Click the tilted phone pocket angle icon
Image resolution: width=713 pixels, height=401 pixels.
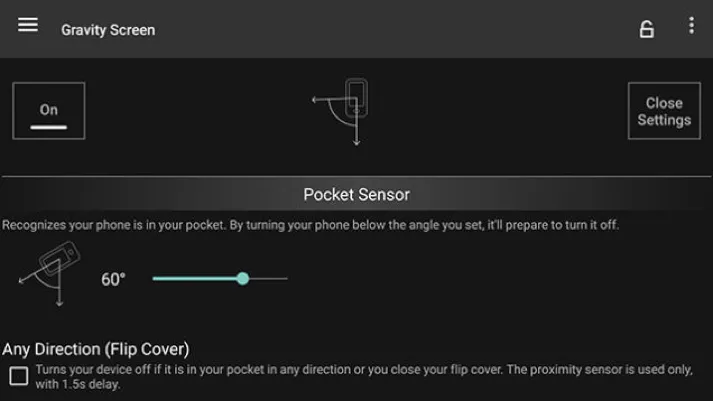click(x=50, y=270)
